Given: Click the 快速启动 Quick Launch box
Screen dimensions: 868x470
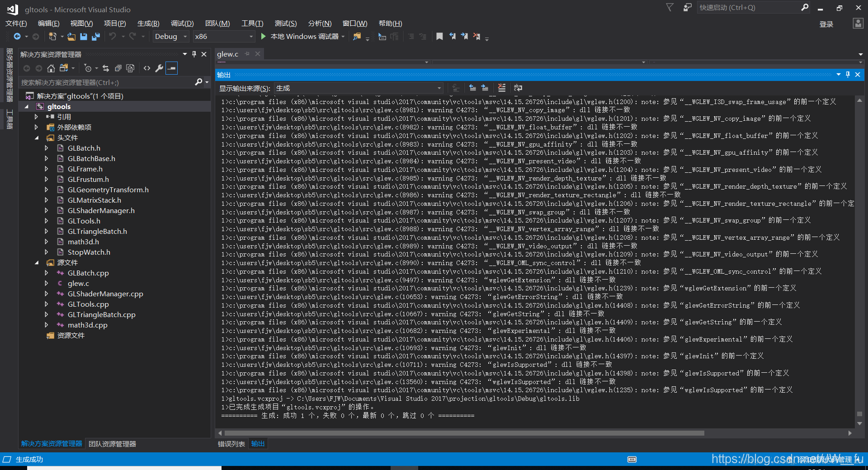Looking at the screenshot, I should tap(749, 7).
